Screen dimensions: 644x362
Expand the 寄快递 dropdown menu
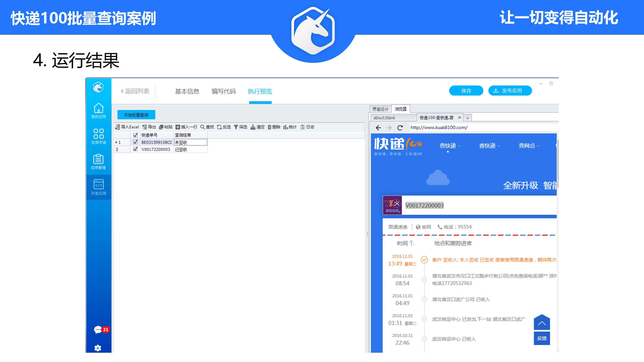489,146
